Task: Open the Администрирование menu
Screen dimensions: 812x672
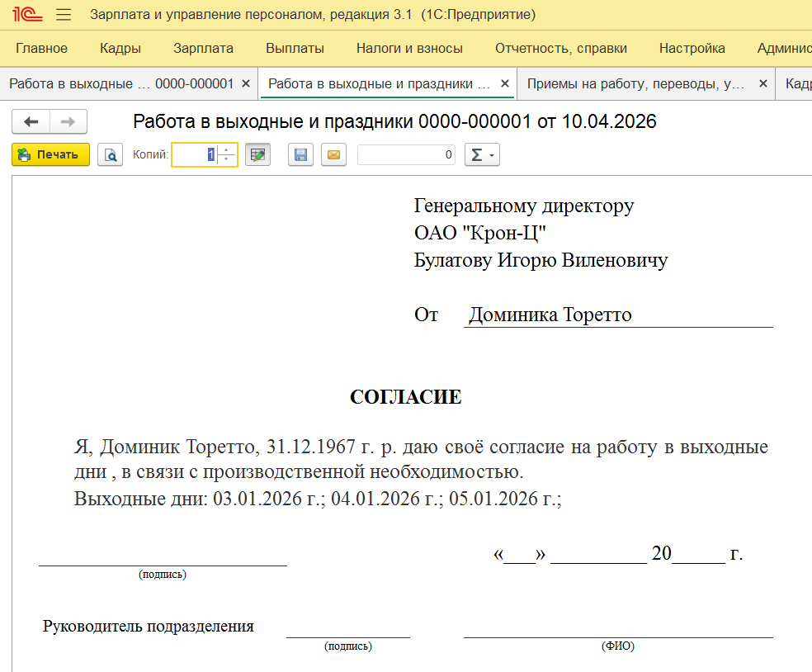Action: (784, 48)
